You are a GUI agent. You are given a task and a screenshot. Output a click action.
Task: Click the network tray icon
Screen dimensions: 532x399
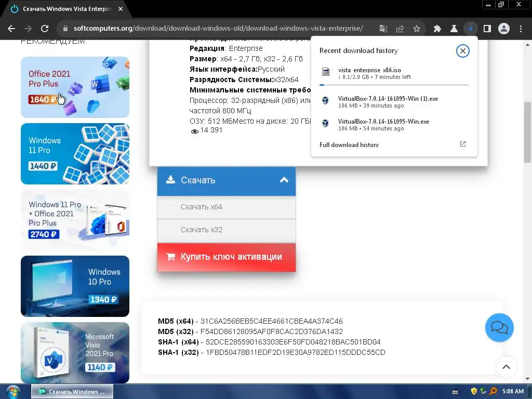484,391
